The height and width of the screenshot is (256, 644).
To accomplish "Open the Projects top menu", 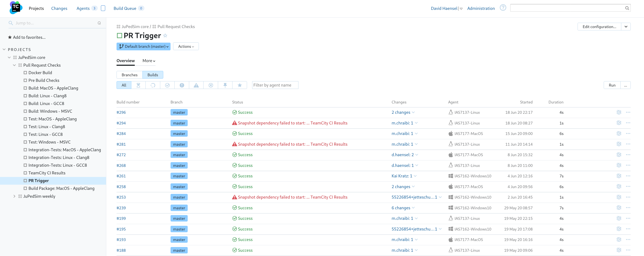I will pyautogui.click(x=36, y=9).
